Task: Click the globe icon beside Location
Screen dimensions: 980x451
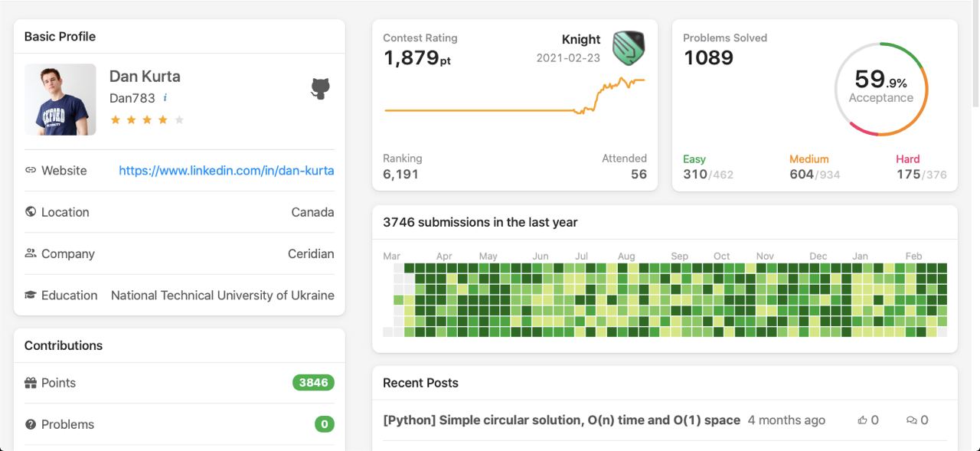Action: 31,212
